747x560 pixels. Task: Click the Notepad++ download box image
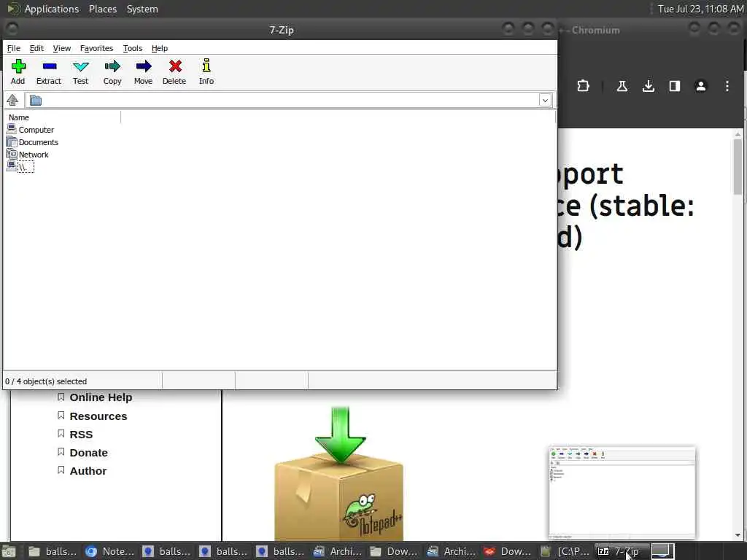pos(339,473)
